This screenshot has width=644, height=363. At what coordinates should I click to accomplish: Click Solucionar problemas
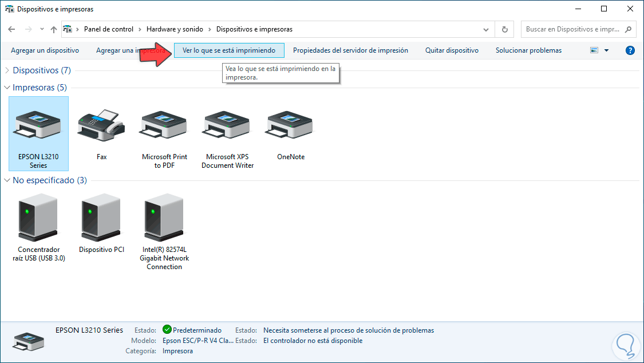coord(528,50)
